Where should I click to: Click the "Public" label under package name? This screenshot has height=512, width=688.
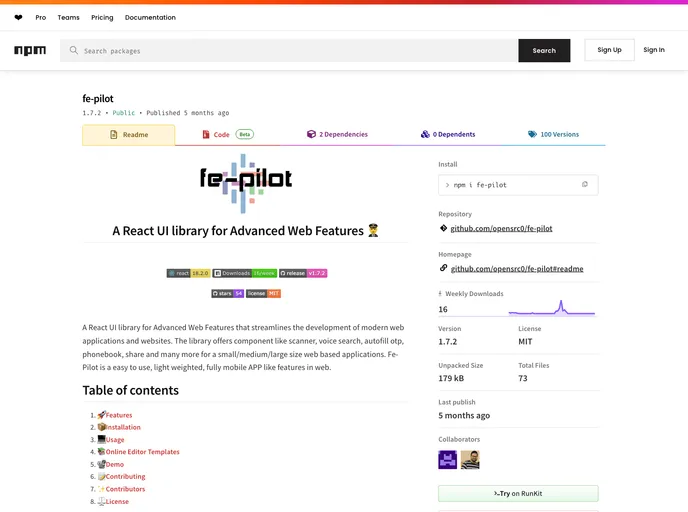124,113
